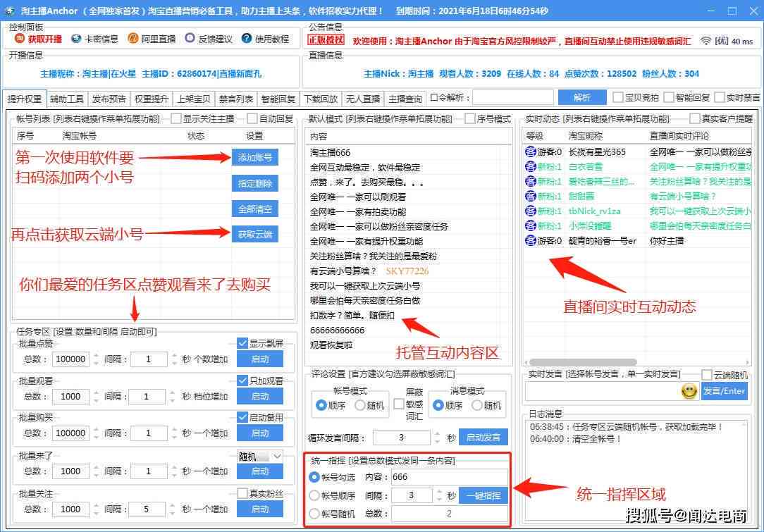This screenshot has height=532, width=764.
Task: Click the 启动发言 button
Action: (483, 437)
